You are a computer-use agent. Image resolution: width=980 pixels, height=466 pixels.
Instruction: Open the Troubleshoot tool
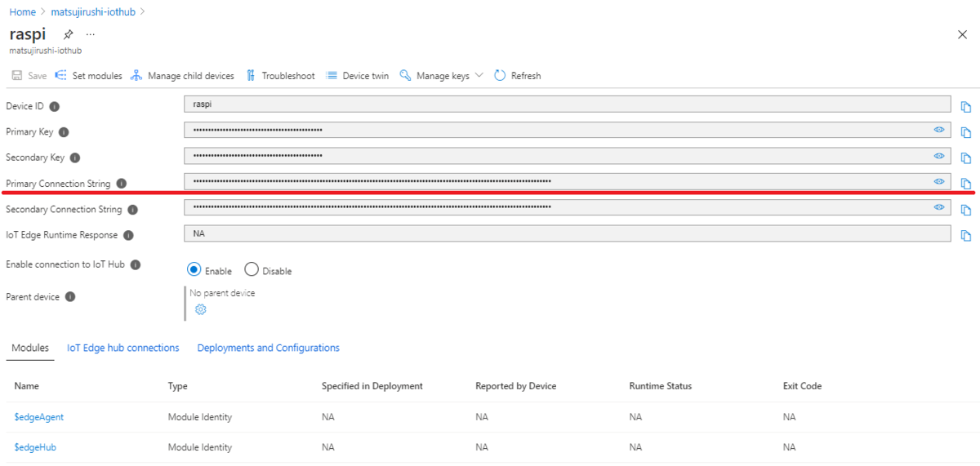coord(279,75)
